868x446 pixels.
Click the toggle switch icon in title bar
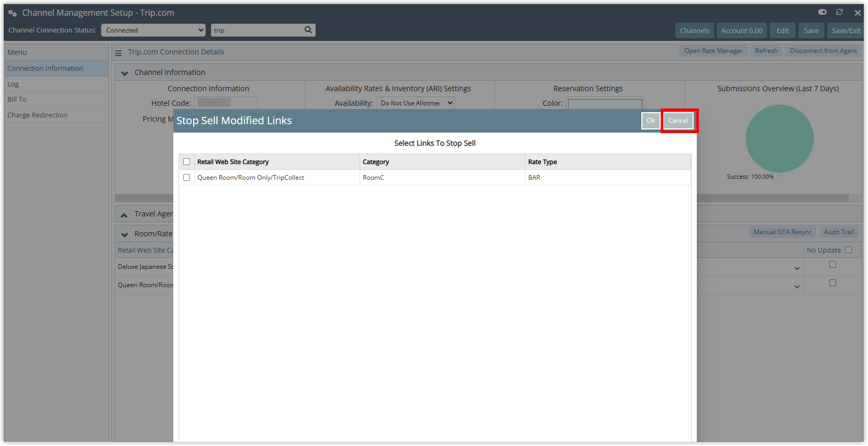coord(822,12)
